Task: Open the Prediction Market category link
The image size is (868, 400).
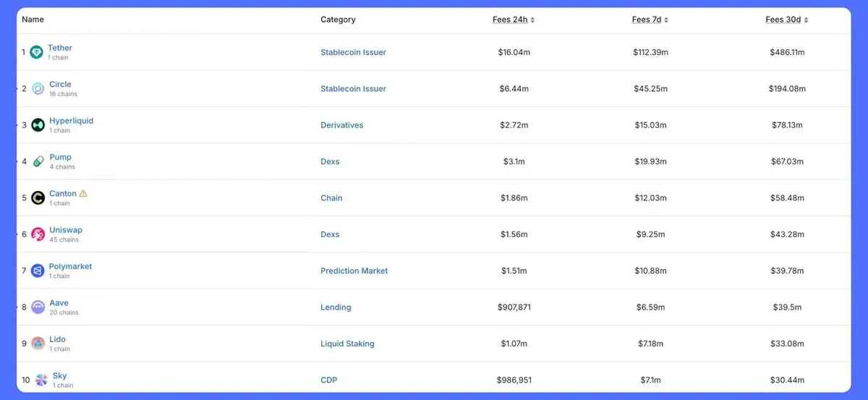Action: [354, 271]
